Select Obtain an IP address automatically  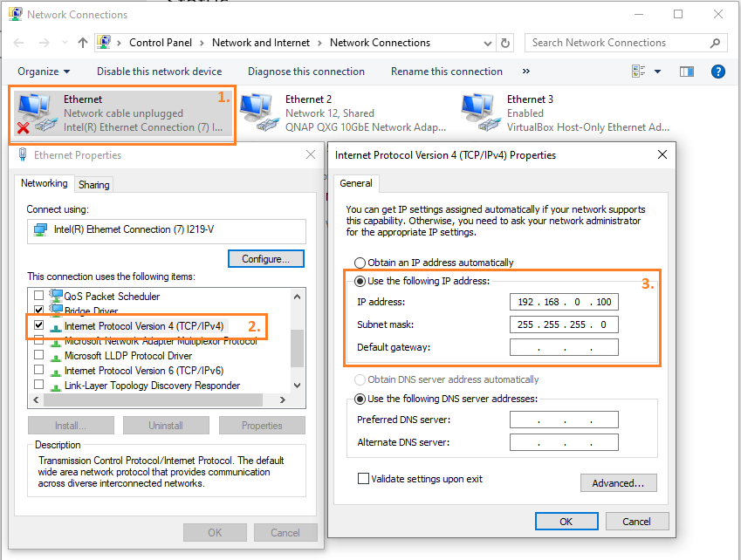pyautogui.click(x=360, y=263)
